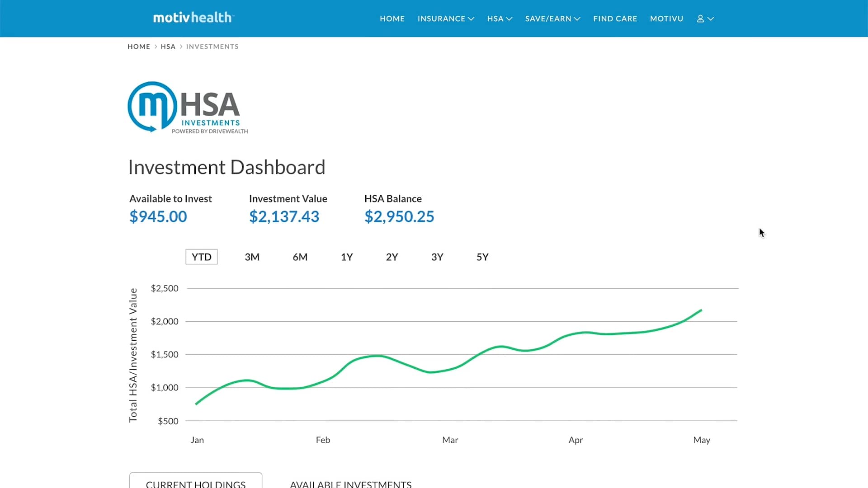Click the $500 y-axis label
Viewport: 868px width, 488px height.
tap(168, 421)
